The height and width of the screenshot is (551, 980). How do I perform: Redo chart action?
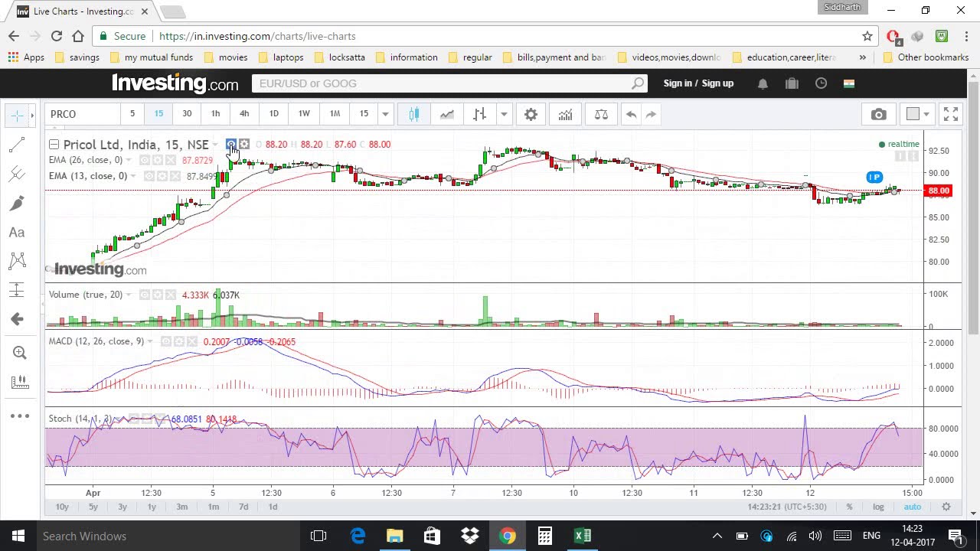pyautogui.click(x=651, y=114)
